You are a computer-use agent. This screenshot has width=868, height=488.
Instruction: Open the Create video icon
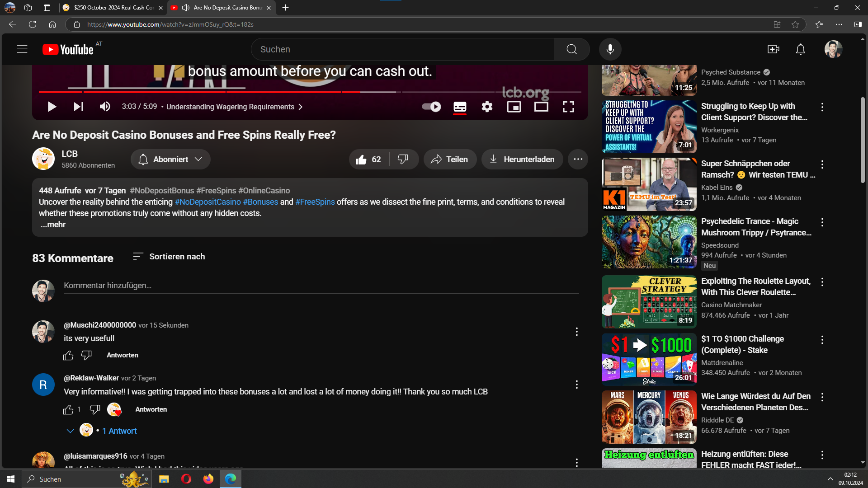click(773, 49)
